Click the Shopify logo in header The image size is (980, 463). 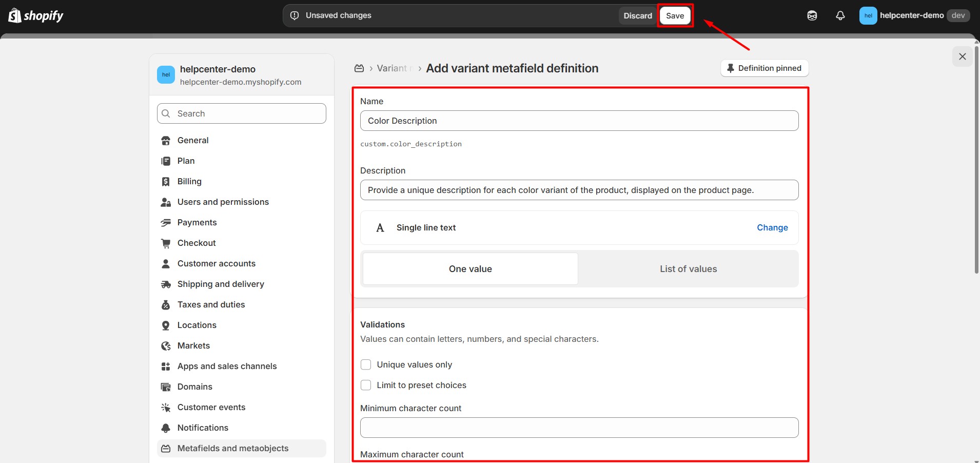coord(36,15)
